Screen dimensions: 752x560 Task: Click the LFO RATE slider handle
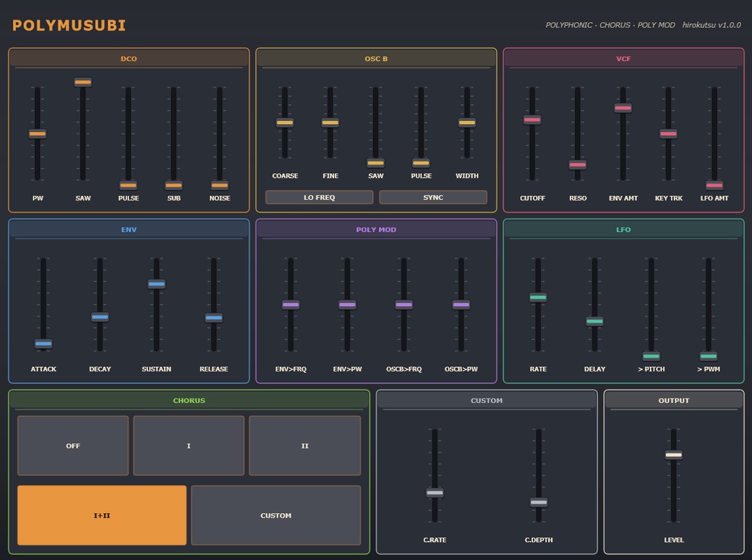coord(538,298)
